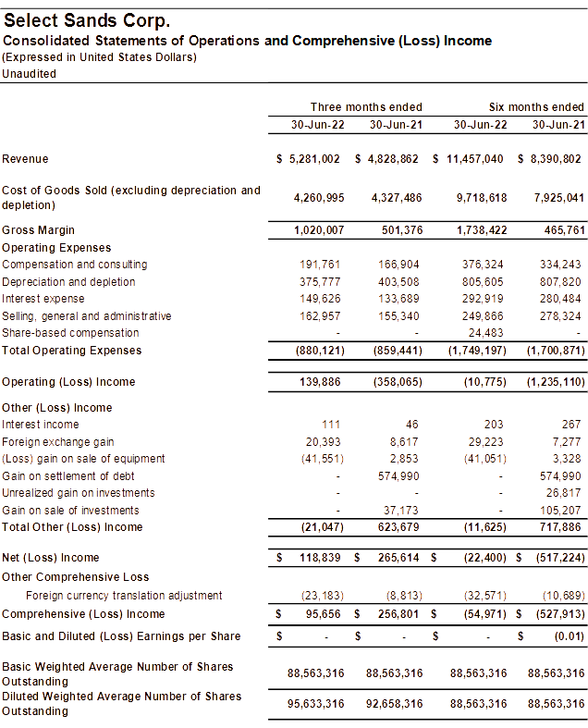This screenshot has height=728, width=588.
Task: Click foreign exchange gain 20,393
Action: (x=323, y=442)
